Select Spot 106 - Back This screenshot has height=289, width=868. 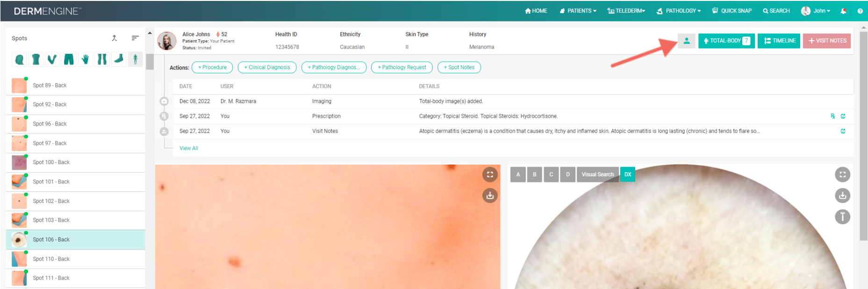tap(75, 239)
